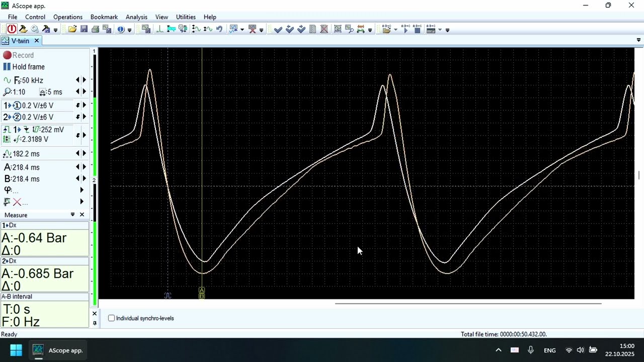
Task: Click the A:B+C play icon
Action: pos(406,29)
